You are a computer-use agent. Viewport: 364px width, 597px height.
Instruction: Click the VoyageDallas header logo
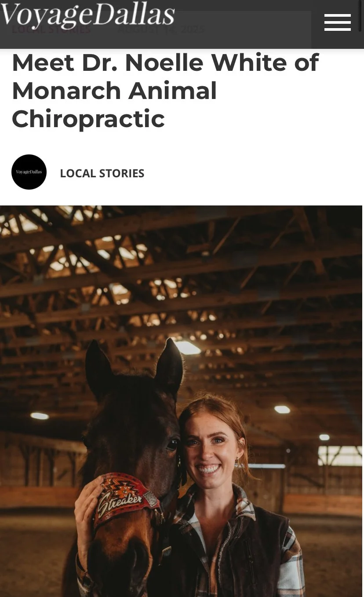coord(87,15)
